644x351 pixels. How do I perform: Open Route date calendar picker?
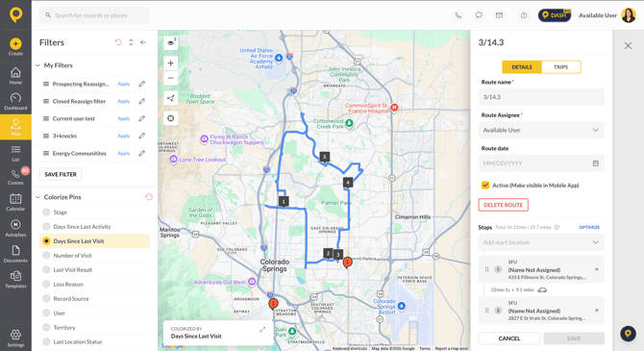tap(596, 163)
